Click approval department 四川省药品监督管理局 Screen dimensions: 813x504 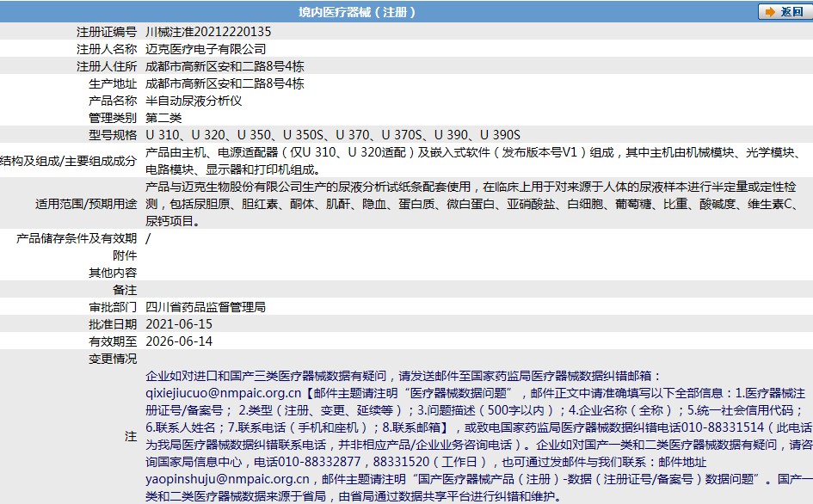coord(206,307)
